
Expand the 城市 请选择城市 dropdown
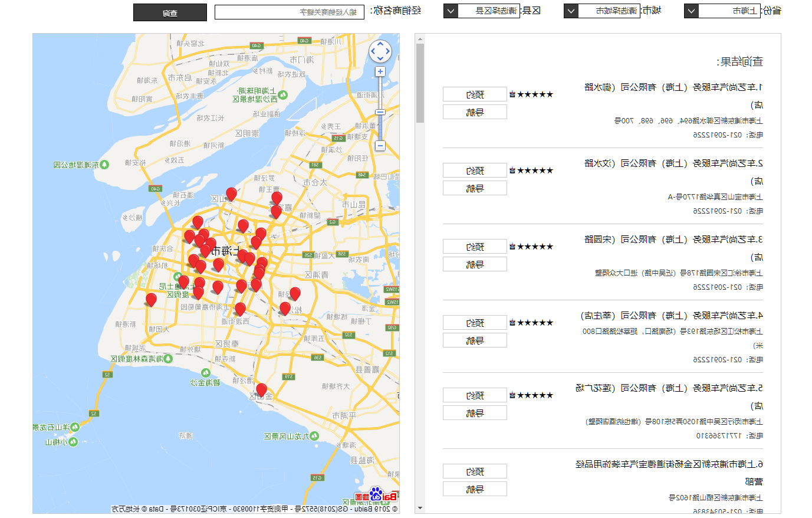coord(602,11)
